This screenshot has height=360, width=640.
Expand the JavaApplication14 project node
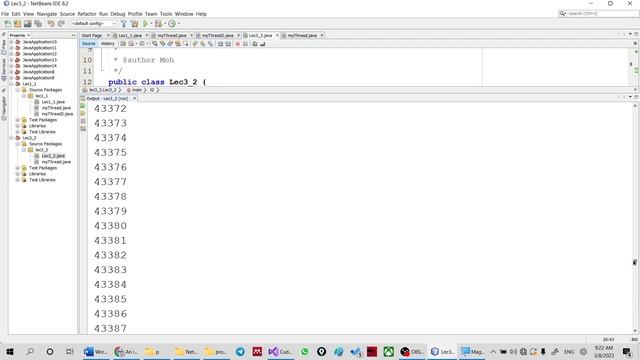pyautogui.click(x=11, y=66)
